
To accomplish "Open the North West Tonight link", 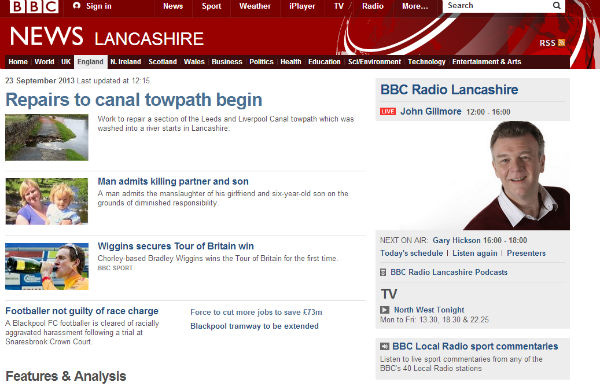I will 429,310.
